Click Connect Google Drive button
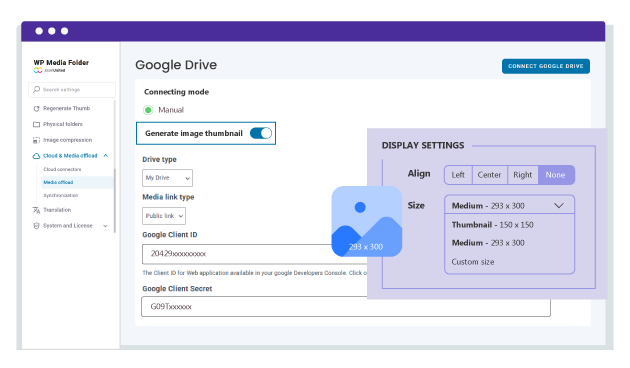This screenshot has width=630, height=368. [x=546, y=66]
